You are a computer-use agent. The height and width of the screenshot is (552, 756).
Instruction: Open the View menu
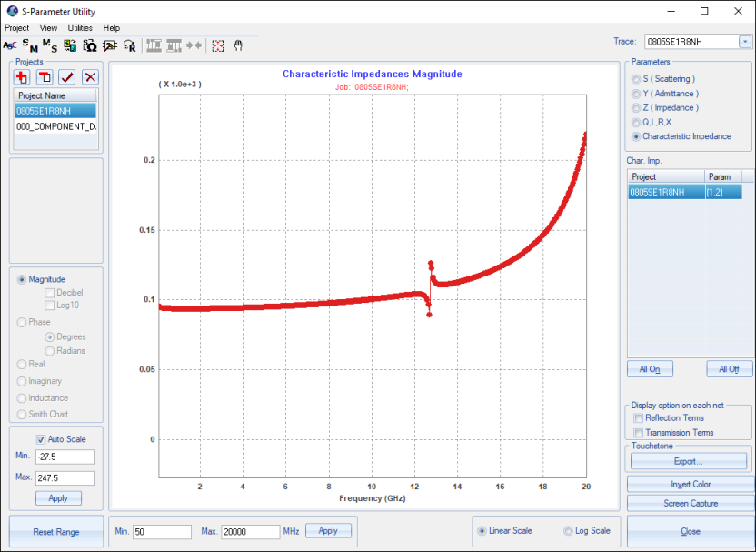coord(48,28)
